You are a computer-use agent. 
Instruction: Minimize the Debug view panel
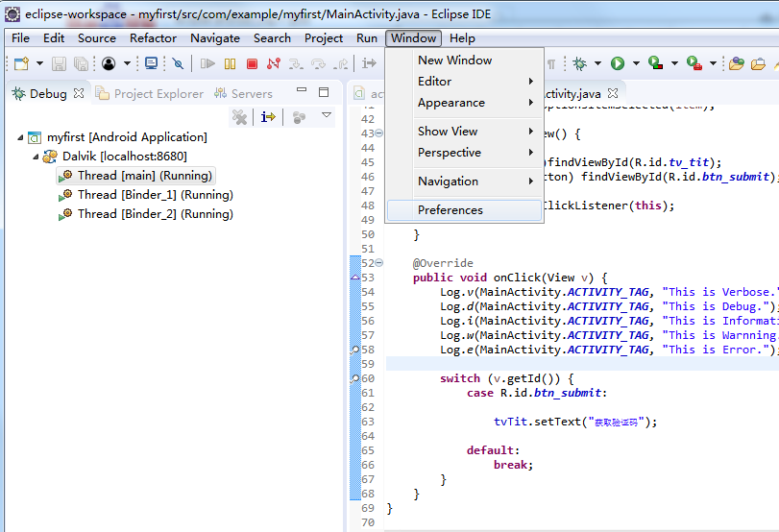pos(302,90)
